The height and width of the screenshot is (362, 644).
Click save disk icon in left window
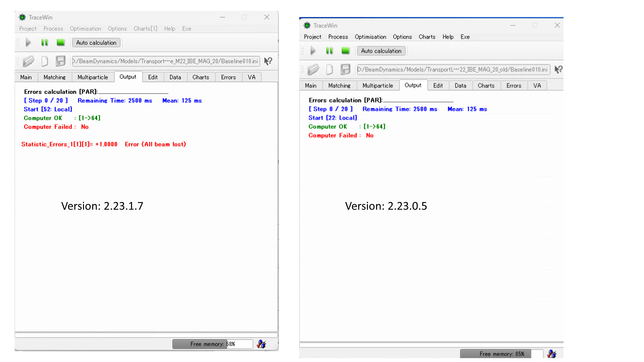(61, 61)
